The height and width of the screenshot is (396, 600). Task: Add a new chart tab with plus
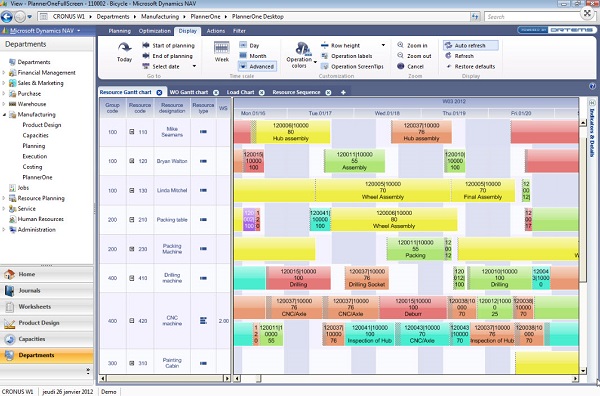click(x=343, y=92)
